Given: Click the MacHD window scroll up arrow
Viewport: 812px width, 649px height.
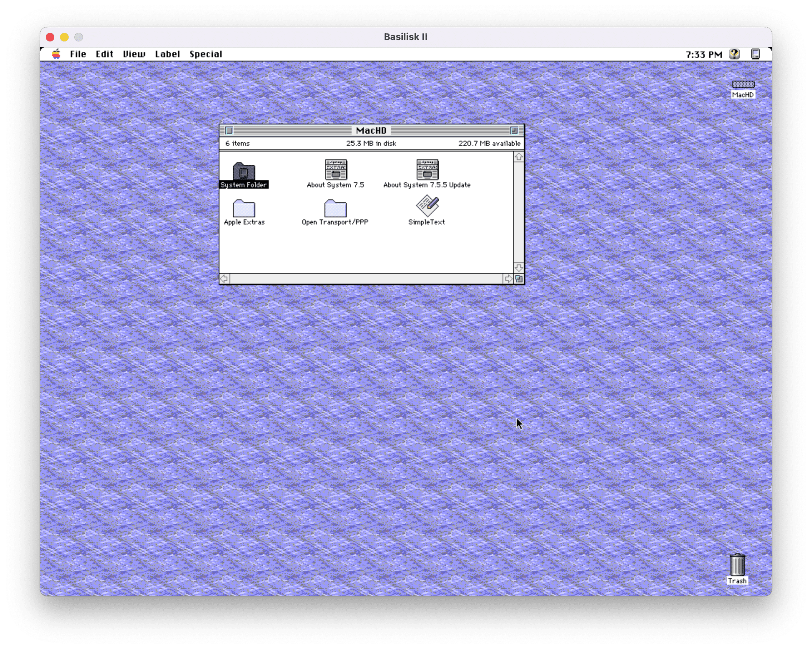Looking at the screenshot, I should point(519,157).
